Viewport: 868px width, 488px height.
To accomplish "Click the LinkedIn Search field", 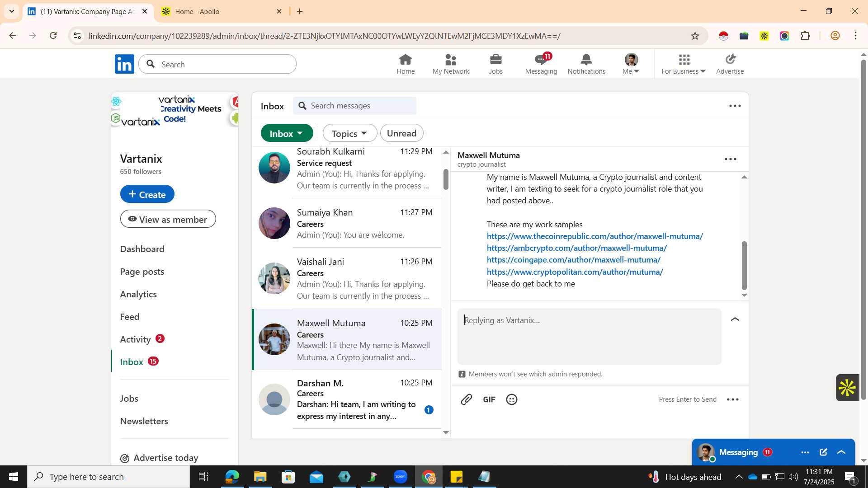I will click(x=217, y=64).
